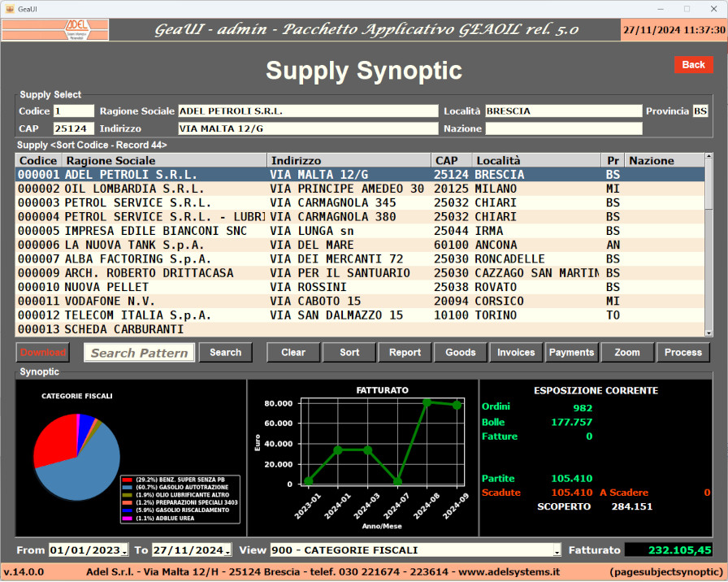Click the Indirizzo column header

click(349, 161)
